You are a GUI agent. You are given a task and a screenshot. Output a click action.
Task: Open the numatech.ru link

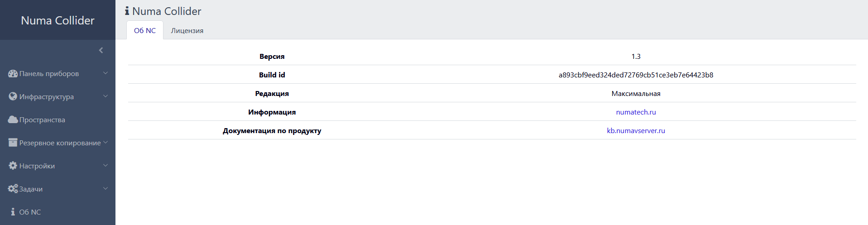tap(636, 112)
